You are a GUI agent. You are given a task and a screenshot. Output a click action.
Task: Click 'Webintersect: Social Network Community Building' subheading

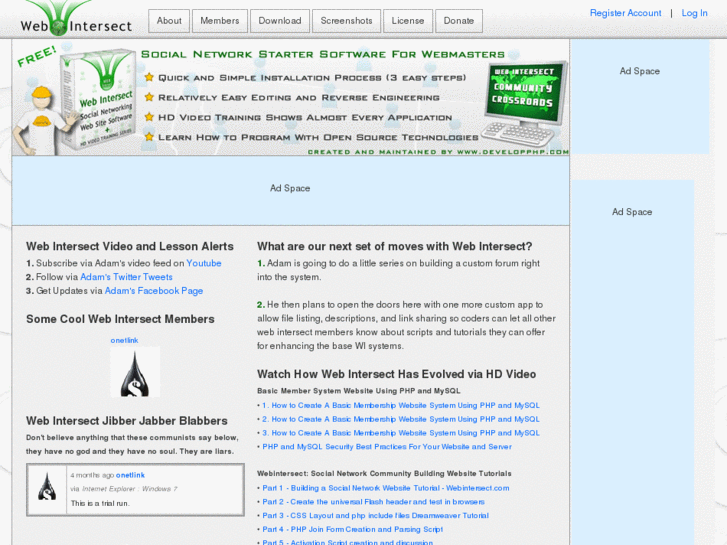384,474
